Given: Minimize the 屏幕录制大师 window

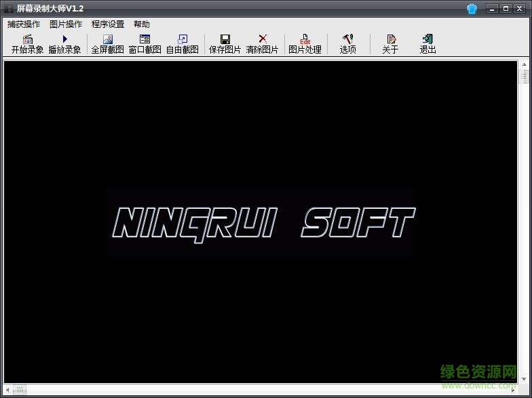Looking at the screenshot, I should click(x=492, y=9).
